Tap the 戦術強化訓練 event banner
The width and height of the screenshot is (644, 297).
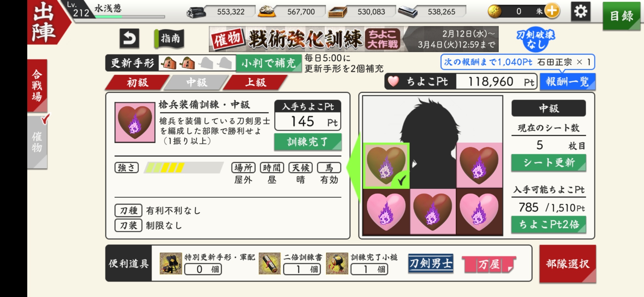354,39
